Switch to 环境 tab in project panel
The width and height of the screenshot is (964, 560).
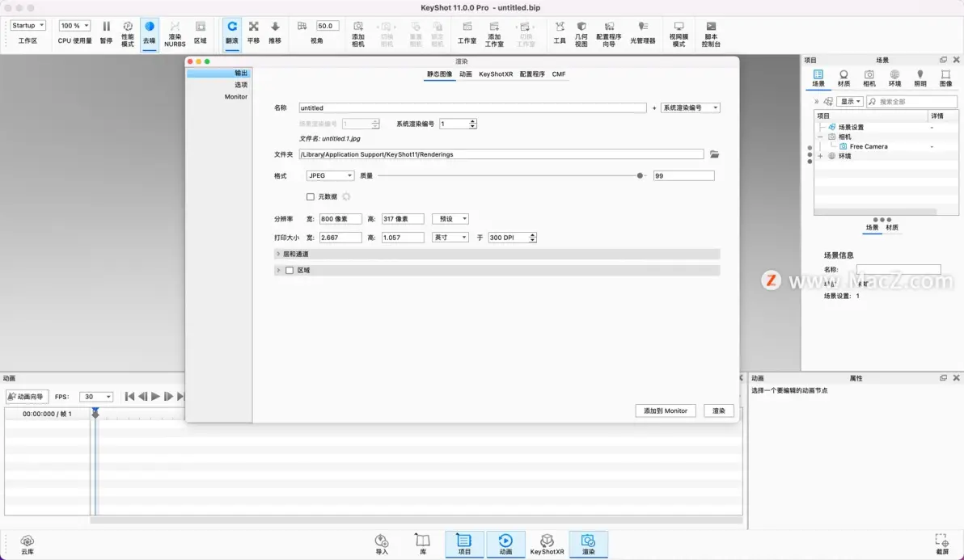(894, 78)
